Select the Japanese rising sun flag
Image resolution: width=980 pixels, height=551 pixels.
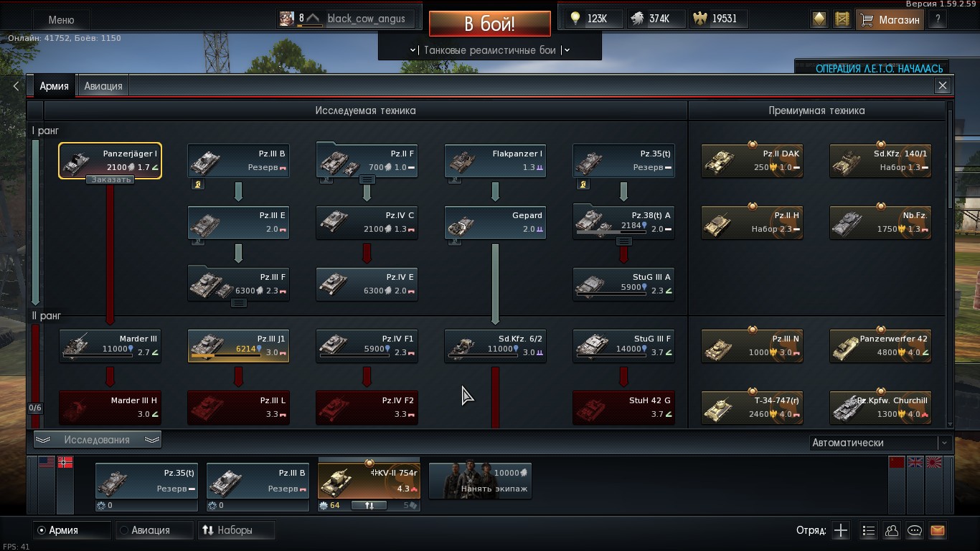pyautogui.click(x=934, y=462)
